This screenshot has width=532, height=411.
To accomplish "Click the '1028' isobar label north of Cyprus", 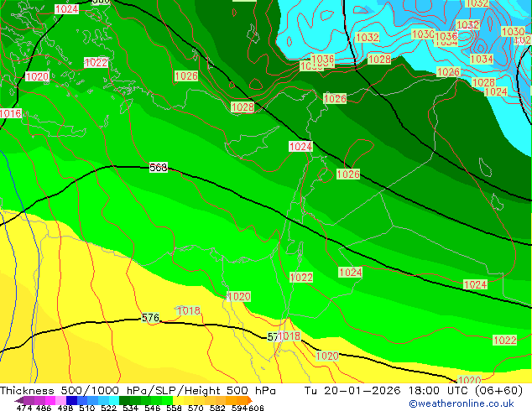I will [243, 107].
